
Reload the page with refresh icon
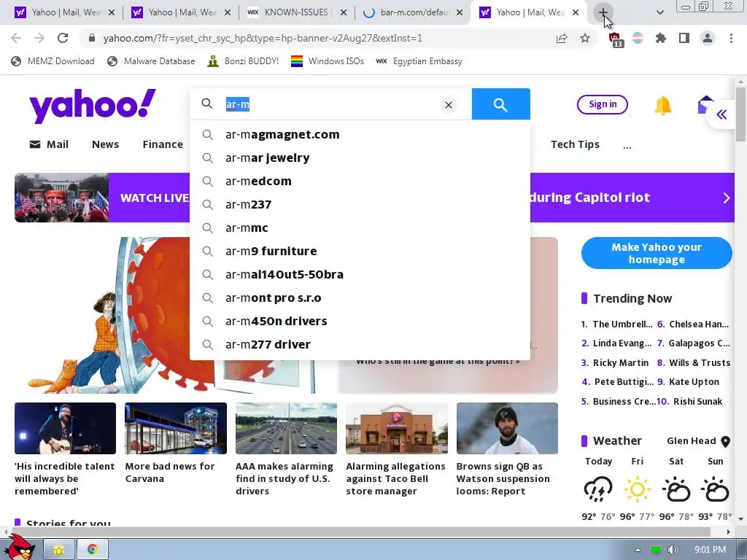click(x=63, y=38)
